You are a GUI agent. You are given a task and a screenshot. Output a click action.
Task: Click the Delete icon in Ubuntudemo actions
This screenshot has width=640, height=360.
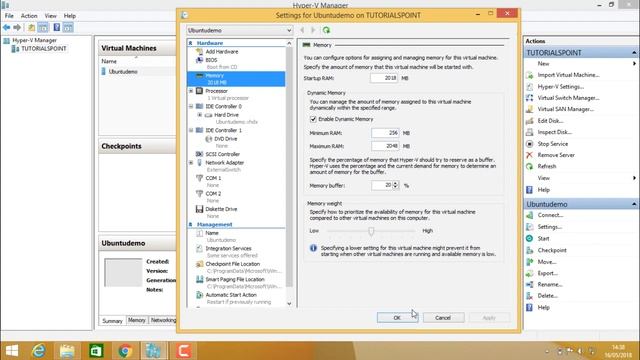[529, 296]
